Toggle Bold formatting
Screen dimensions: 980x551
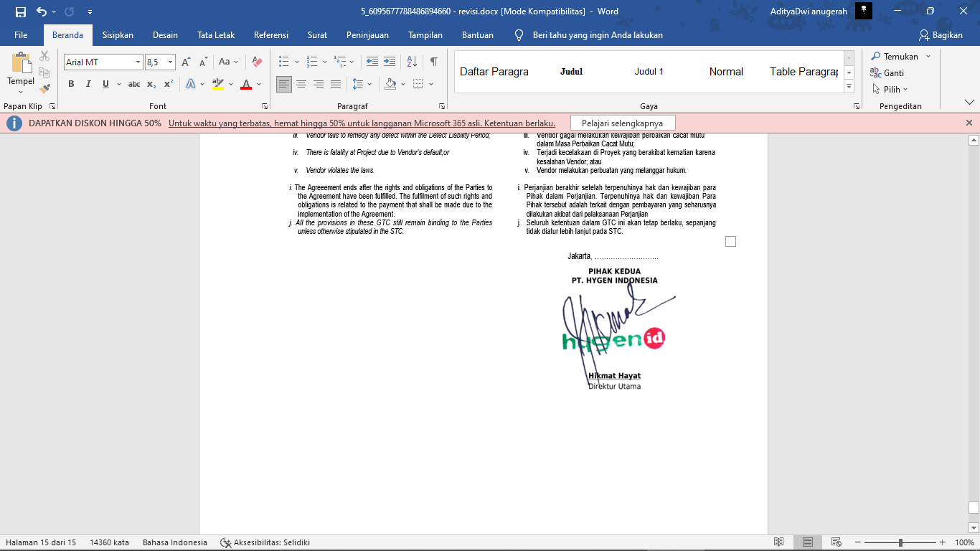coord(71,84)
